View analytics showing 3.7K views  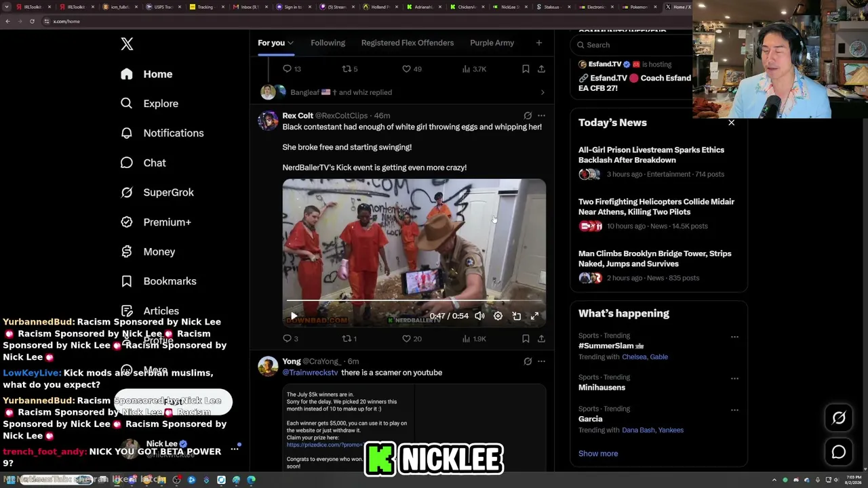click(x=473, y=68)
